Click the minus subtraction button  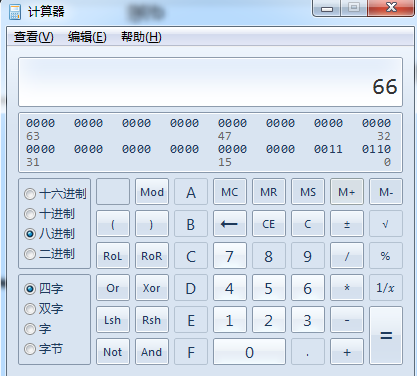click(x=347, y=320)
